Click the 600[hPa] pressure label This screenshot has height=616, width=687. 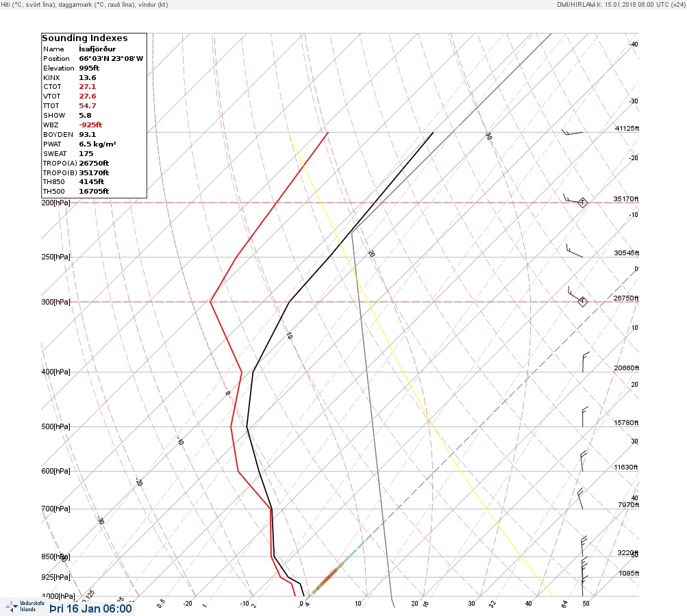coord(55,471)
